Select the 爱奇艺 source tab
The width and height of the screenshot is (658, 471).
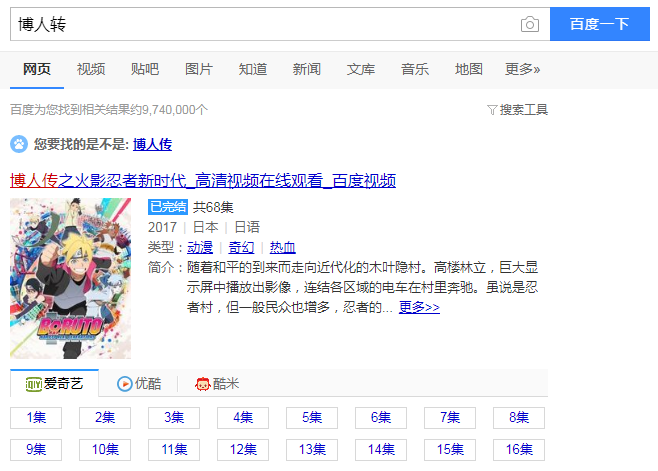pyautogui.click(x=55, y=383)
